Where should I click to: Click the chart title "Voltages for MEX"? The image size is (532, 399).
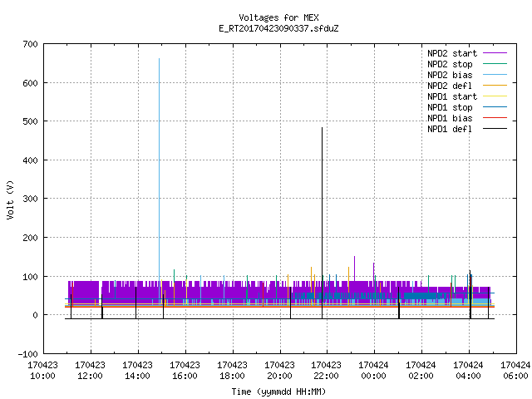click(278, 17)
